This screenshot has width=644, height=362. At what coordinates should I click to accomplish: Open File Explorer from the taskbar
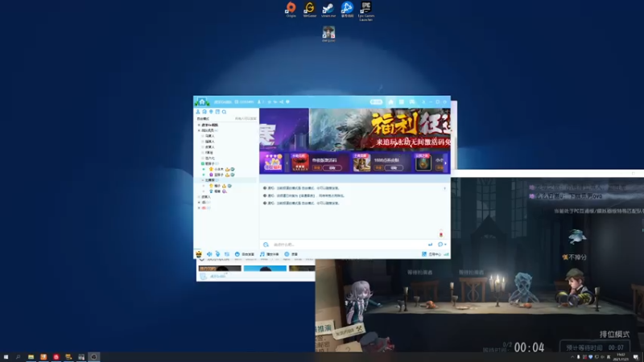pyautogui.click(x=31, y=357)
